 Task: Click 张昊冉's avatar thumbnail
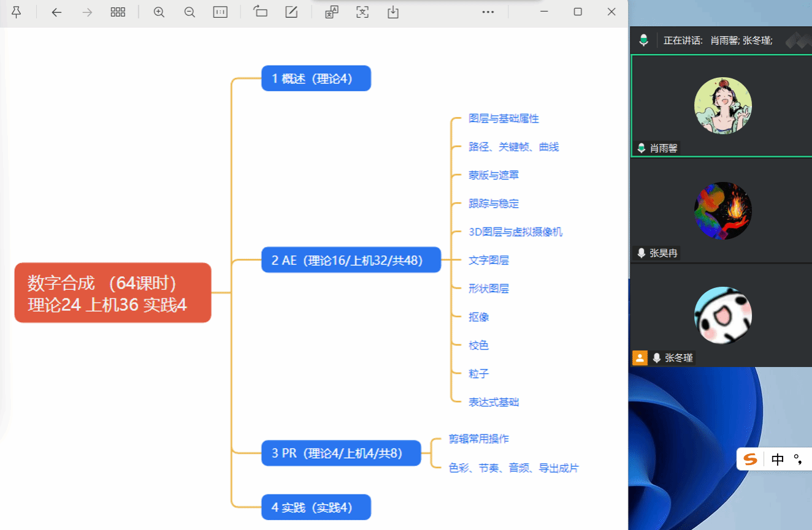pos(722,211)
